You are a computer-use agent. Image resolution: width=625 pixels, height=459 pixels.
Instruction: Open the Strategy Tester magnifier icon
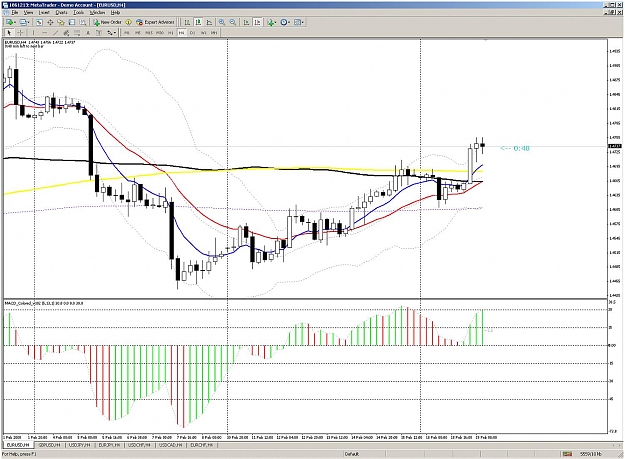click(x=83, y=22)
